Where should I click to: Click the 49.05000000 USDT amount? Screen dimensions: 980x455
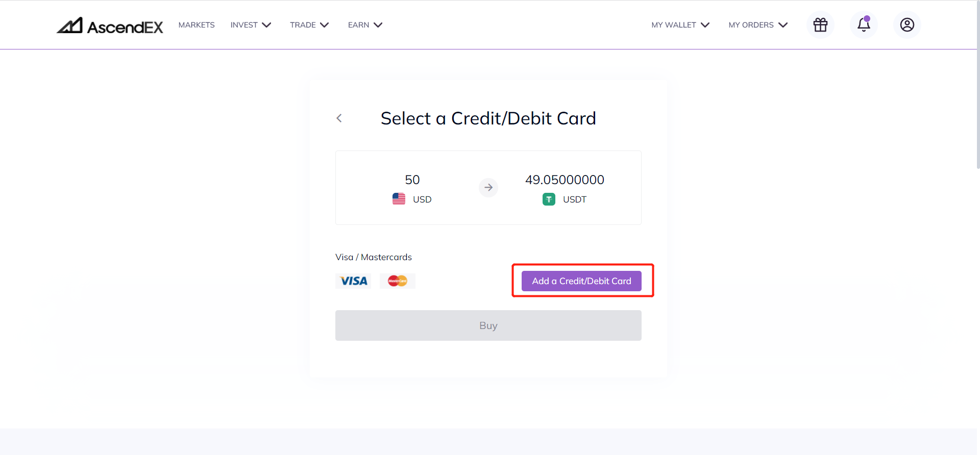click(x=565, y=180)
